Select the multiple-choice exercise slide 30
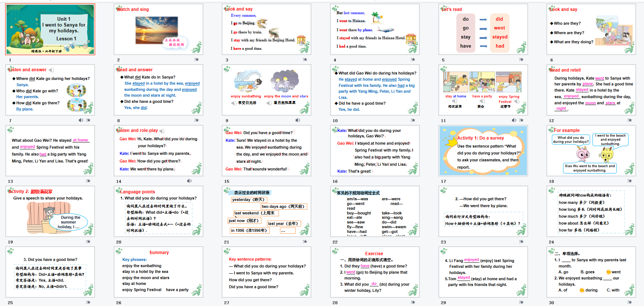644x306 pixels. pos(591,272)
